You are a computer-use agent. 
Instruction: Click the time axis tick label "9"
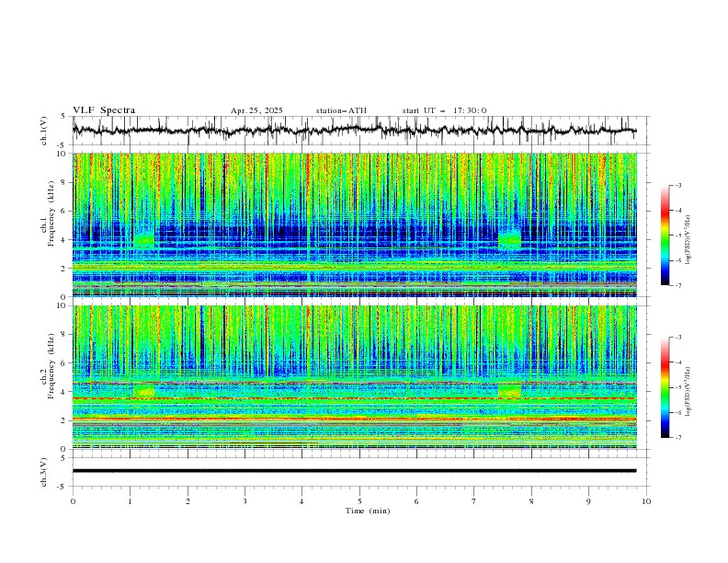click(x=588, y=501)
